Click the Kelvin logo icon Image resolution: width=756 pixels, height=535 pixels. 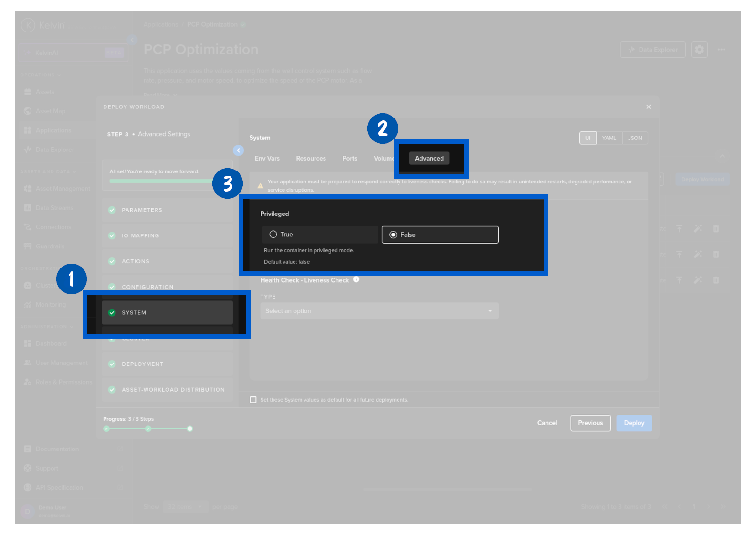[x=28, y=25]
